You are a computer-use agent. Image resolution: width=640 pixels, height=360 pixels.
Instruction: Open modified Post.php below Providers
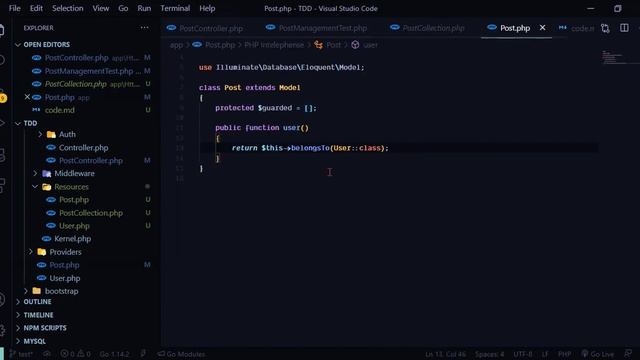click(x=64, y=265)
